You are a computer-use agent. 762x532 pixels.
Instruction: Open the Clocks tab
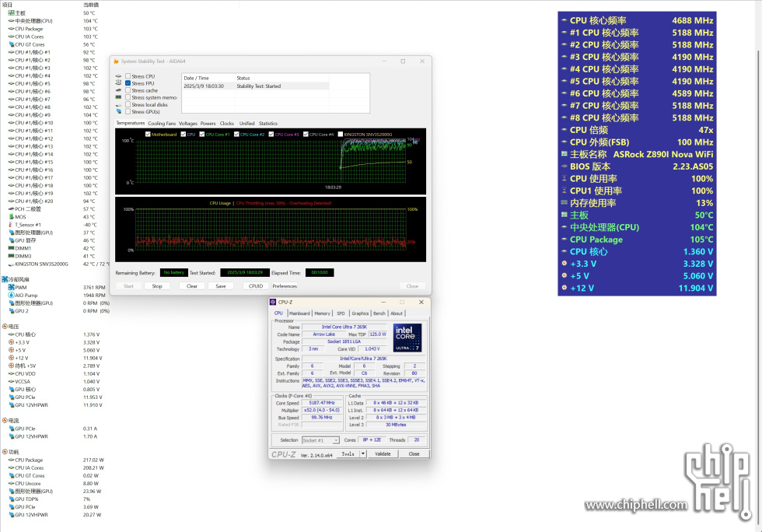pyautogui.click(x=227, y=124)
